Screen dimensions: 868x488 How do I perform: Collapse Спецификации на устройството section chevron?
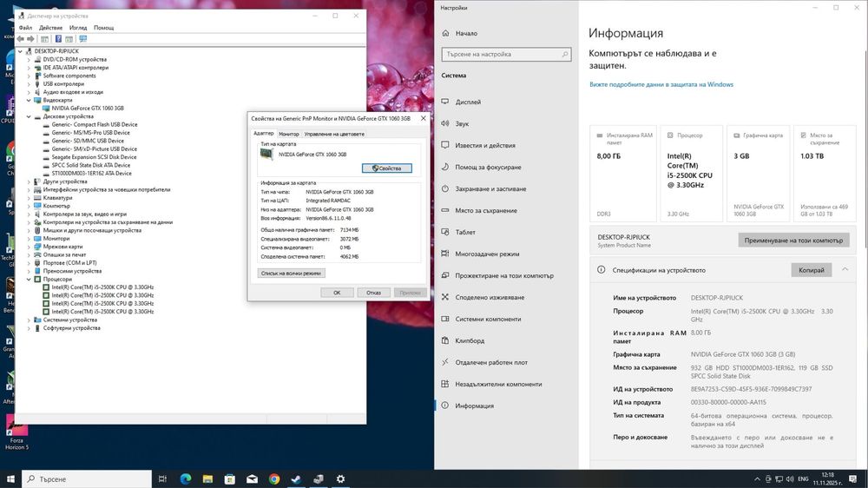845,270
